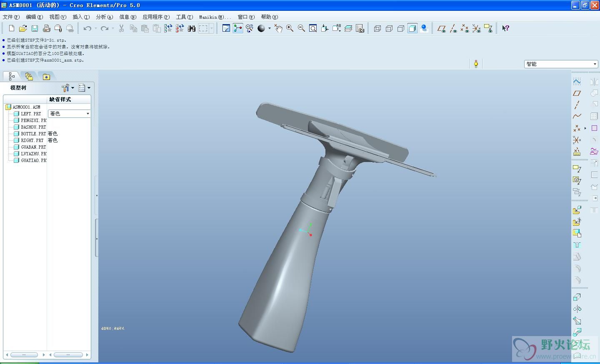Save the model with the floppy disk icon
The image size is (600, 364).
tap(35, 28)
